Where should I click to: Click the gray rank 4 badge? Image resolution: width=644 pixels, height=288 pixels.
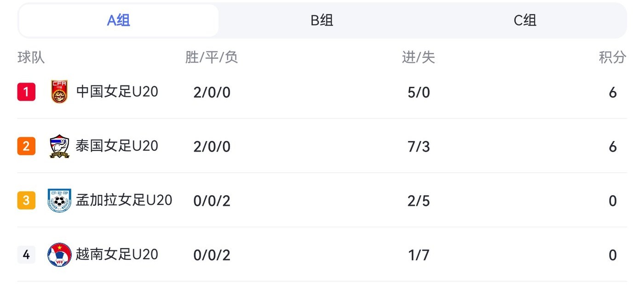tap(26, 255)
